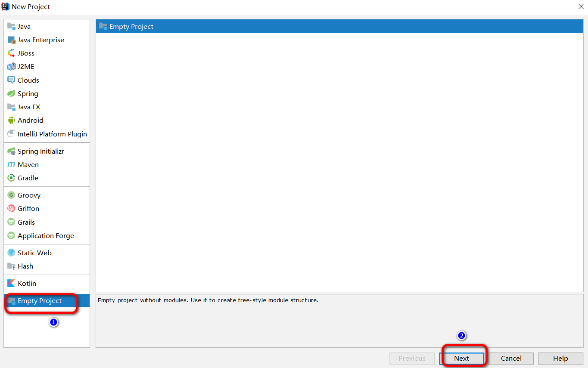Image resolution: width=588 pixels, height=368 pixels.
Task: Select Gradle from the list
Action: point(47,178)
